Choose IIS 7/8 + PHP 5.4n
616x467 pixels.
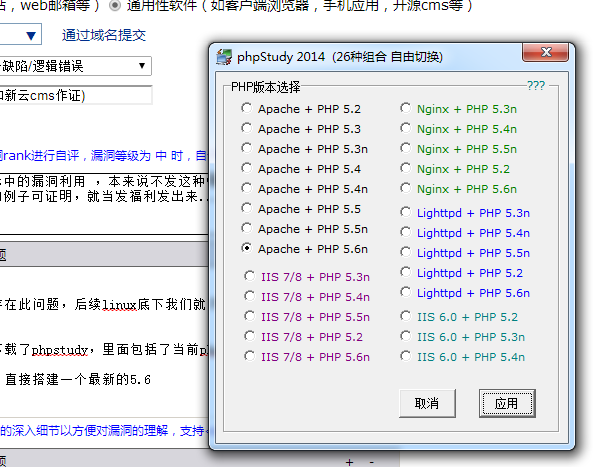(x=249, y=297)
